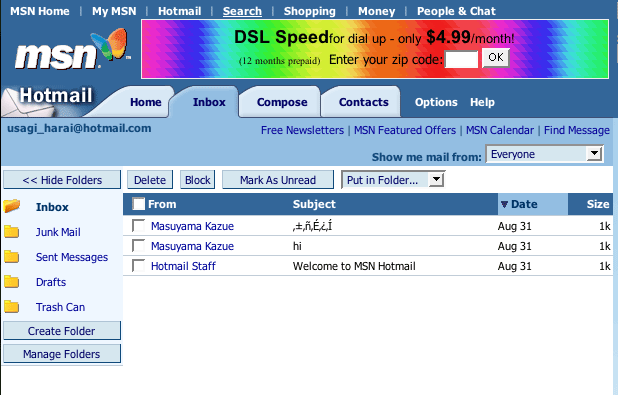Toggle the select-all checkbox in header

tap(138, 204)
